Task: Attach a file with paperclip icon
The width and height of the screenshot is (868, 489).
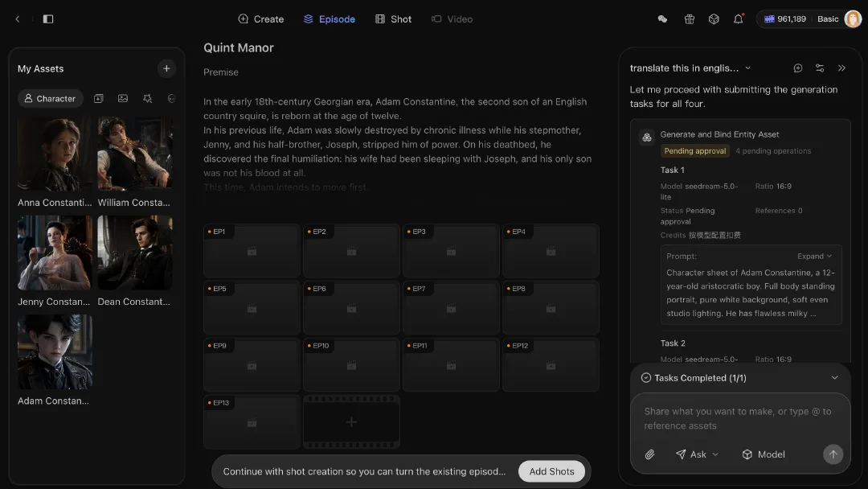Action: 650,454
